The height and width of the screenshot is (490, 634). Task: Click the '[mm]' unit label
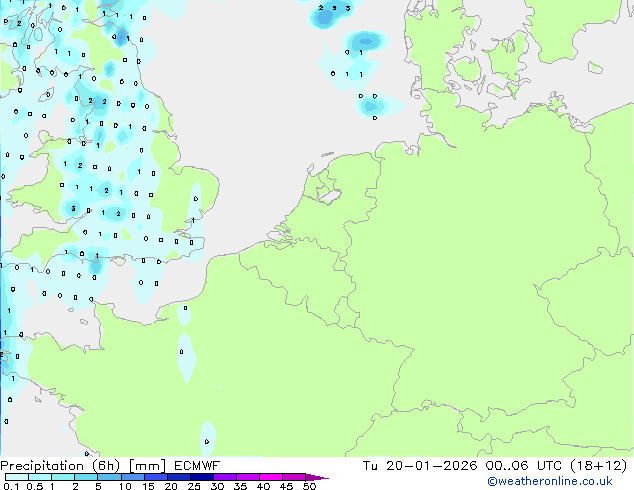[x=147, y=466]
